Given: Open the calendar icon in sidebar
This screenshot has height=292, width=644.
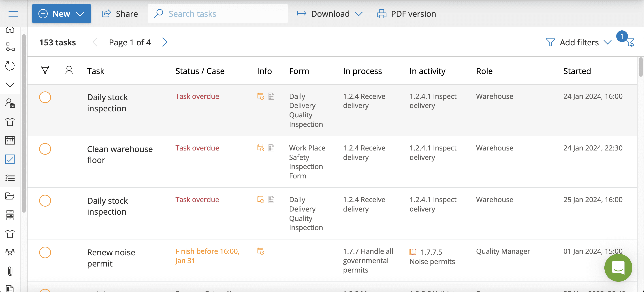Looking at the screenshot, I should [x=10, y=140].
